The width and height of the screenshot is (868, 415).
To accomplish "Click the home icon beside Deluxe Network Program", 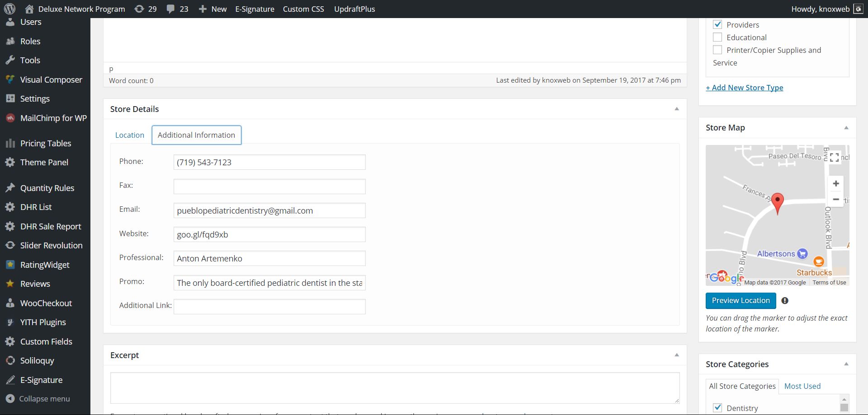I will tap(29, 9).
